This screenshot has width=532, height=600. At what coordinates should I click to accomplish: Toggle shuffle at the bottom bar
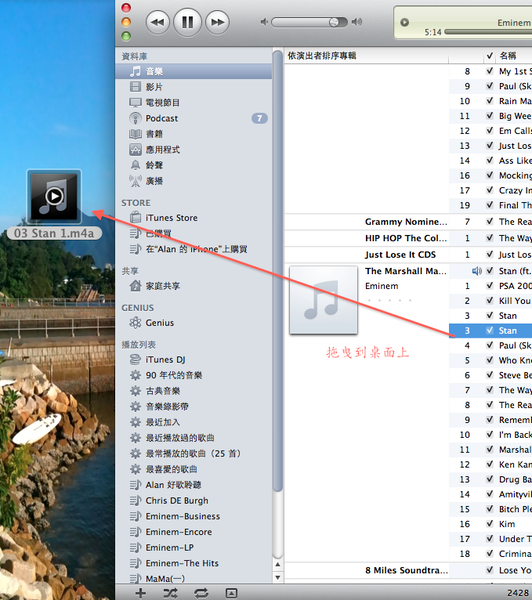coord(170,593)
